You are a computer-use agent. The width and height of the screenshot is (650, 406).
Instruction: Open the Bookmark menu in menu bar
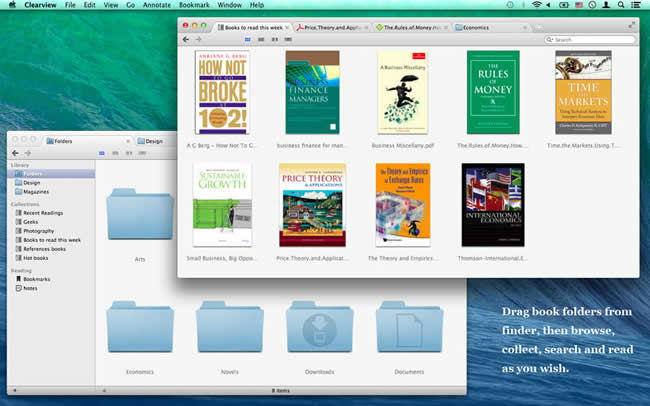(197, 5)
